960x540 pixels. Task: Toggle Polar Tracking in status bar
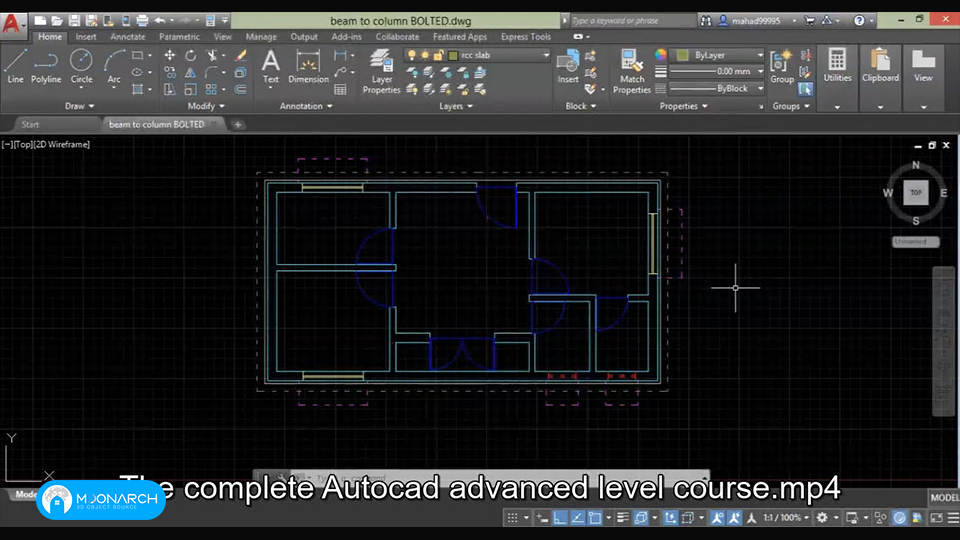[x=577, y=518]
